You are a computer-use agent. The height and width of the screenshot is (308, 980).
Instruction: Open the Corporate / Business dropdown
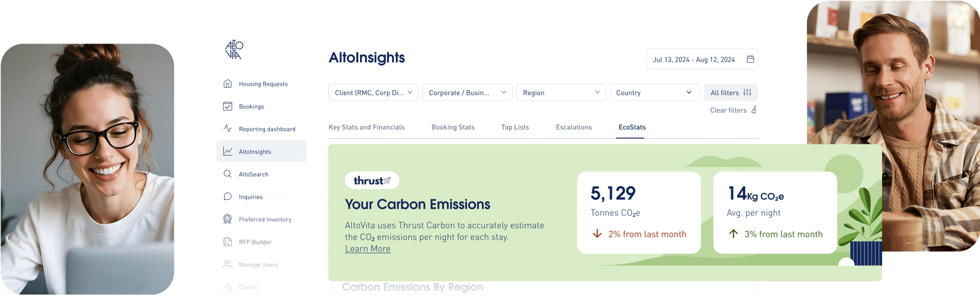467,93
